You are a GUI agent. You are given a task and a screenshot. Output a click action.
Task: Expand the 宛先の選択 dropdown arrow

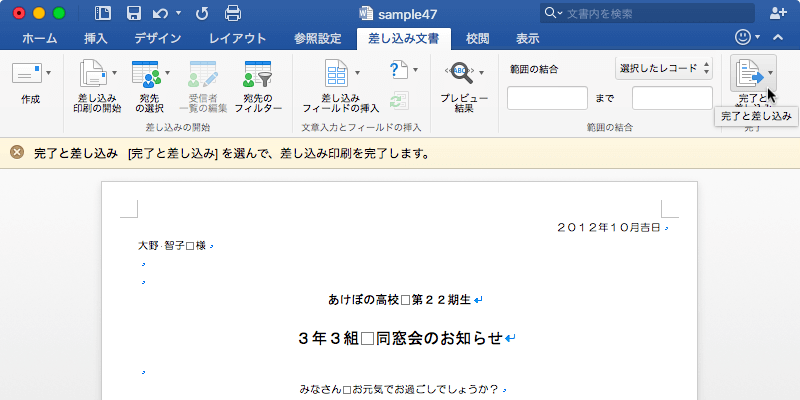pos(167,73)
